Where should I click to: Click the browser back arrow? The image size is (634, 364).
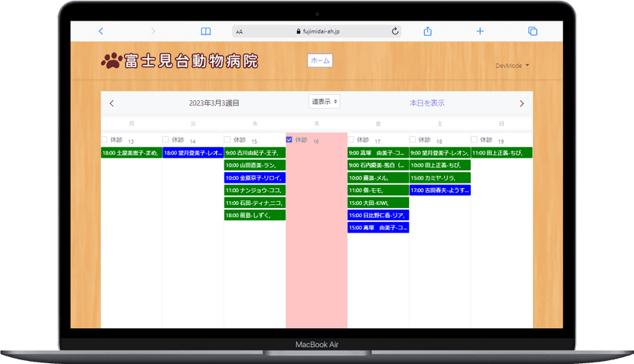[x=100, y=31]
